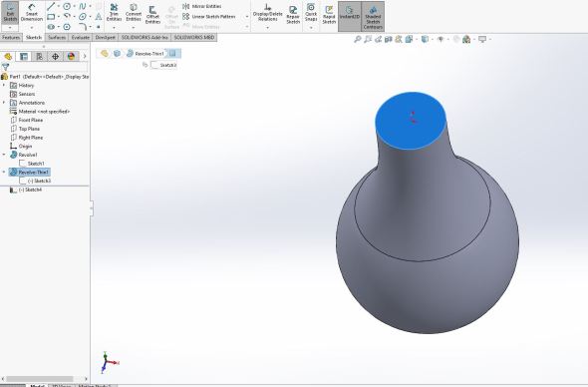Viewport: 588px width, 387px height.
Task: Switch to the Features tab
Action: pos(11,38)
